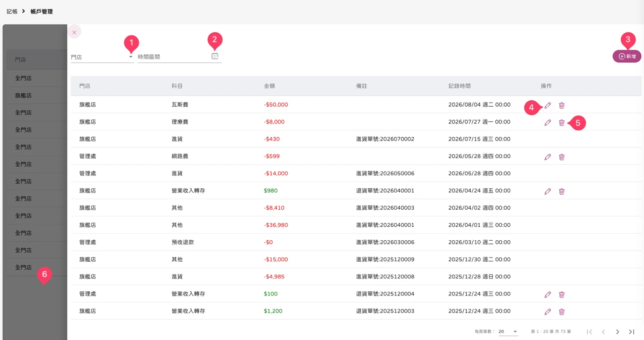This screenshot has width=644, height=340.
Task: Go to the next page of records
Action: (x=617, y=332)
